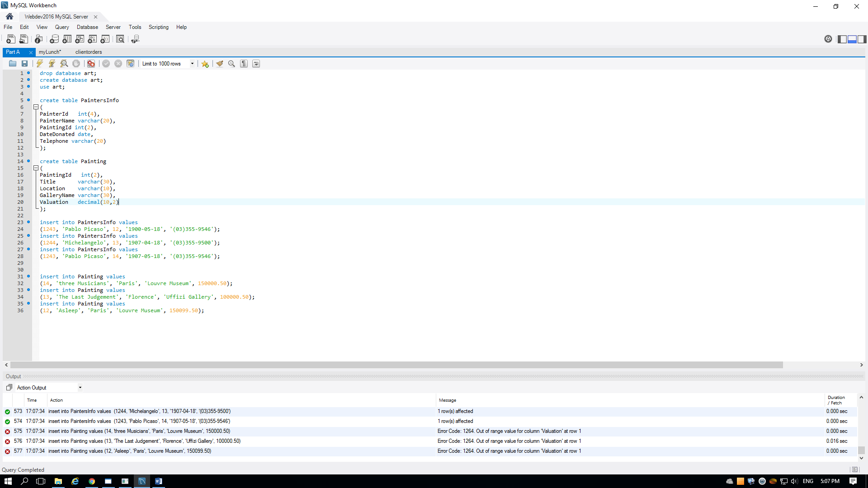Screen dimensions: 868x488
Task: Click the horizontal editor scrollbar
Action: tap(396, 365)
